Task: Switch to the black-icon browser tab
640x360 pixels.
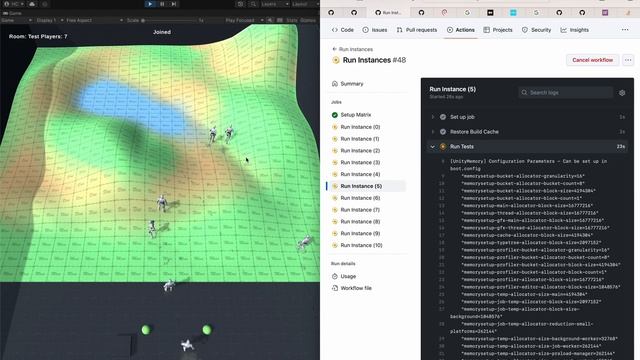Action: pos(490,13)
